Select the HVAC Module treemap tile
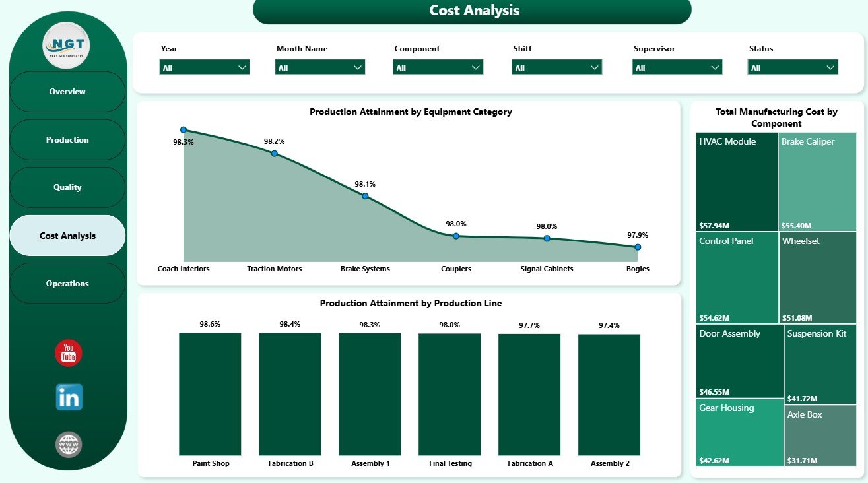Screen dimensions: 868x483 point(737,181)
